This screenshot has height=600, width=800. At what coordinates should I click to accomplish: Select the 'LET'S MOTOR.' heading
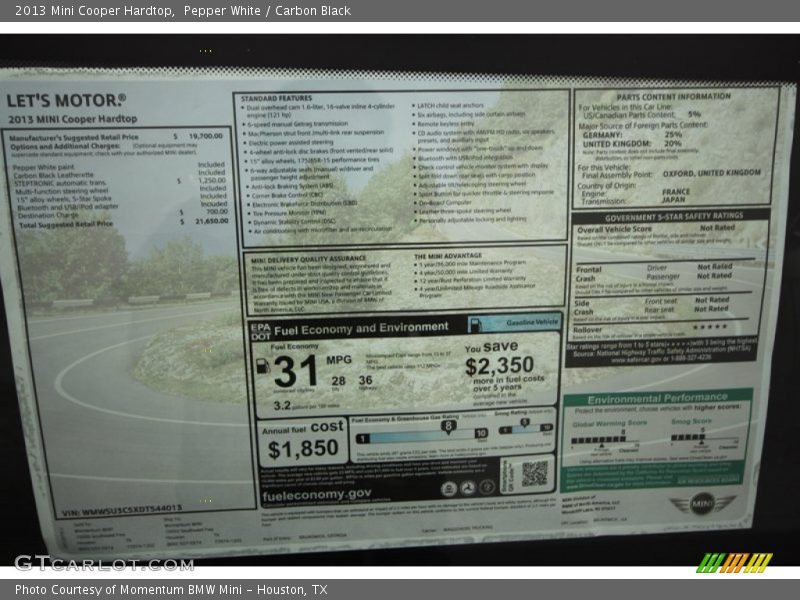(x=66, y=101)
